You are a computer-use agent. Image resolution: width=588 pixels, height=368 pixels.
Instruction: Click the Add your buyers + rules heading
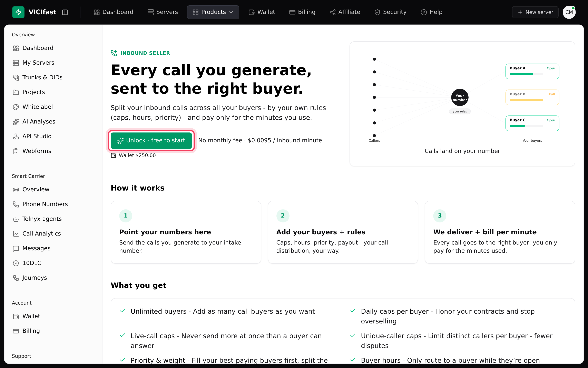coord(321,232)
